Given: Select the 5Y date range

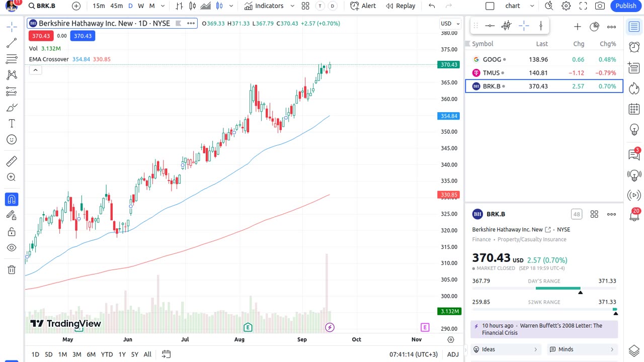Looking at the screenshot, I should click(x=134, y=354).
